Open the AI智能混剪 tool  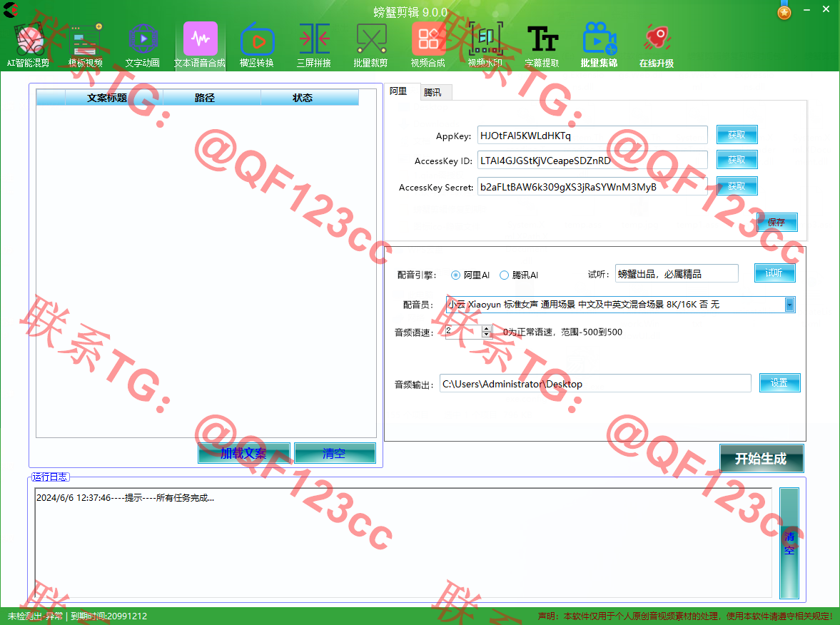click(29, 46)
